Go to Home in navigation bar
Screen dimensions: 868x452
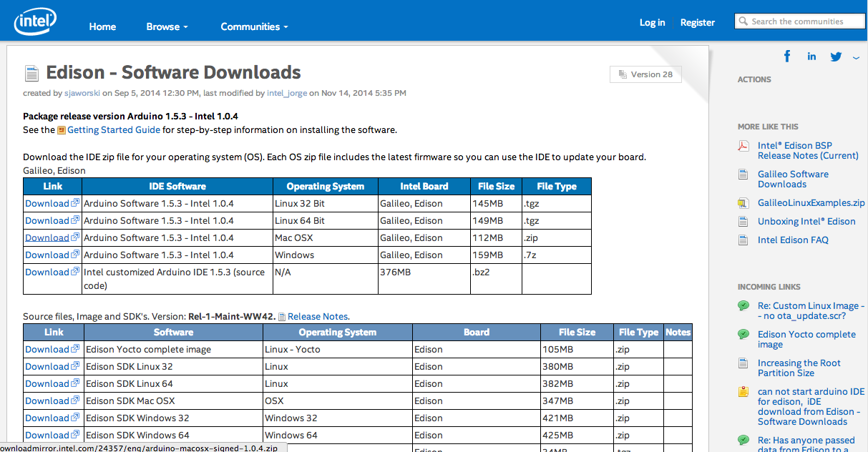click(x=102, y=26)
